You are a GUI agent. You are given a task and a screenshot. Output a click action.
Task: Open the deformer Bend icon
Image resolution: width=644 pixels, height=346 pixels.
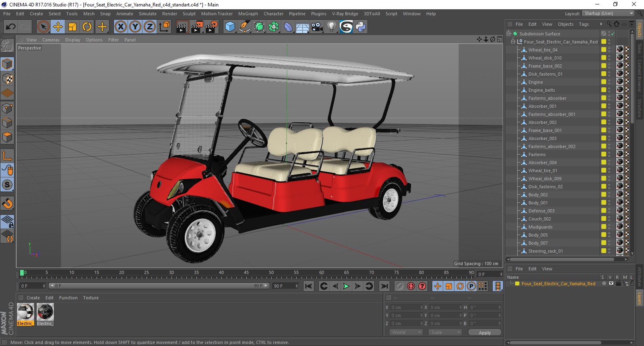coord(288,27)
